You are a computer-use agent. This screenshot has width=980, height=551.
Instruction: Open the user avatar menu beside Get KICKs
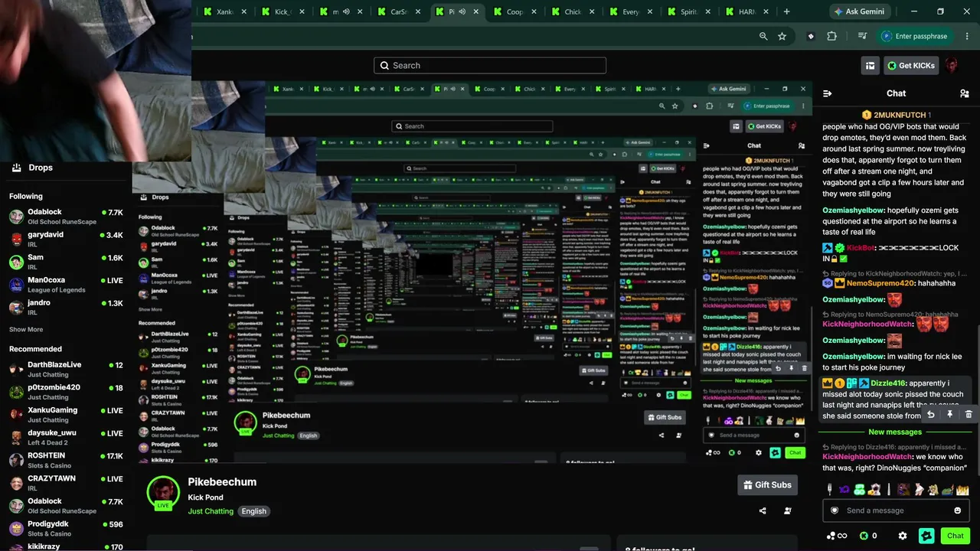(952, 66)
